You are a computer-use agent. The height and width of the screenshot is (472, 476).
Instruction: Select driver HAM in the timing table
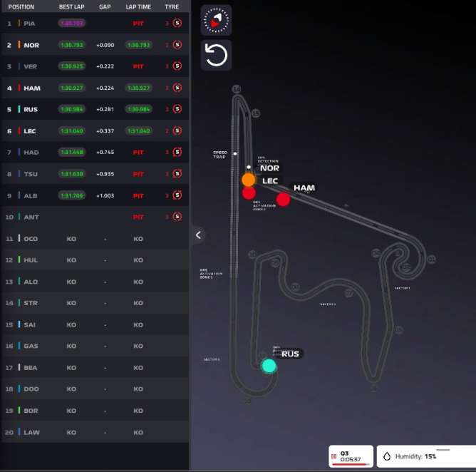pos(95,88)
